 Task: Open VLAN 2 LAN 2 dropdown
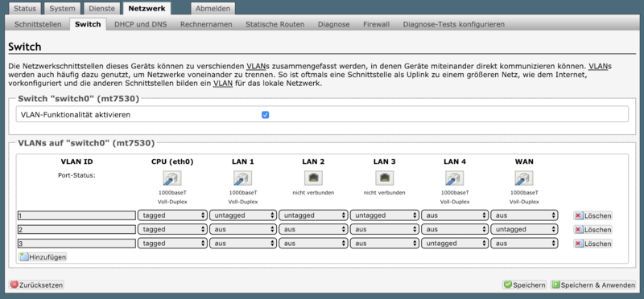[x=313, y=229]
